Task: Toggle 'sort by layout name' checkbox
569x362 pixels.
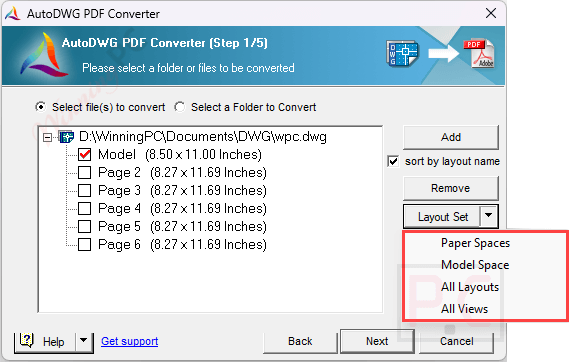Action: (393, 161)
